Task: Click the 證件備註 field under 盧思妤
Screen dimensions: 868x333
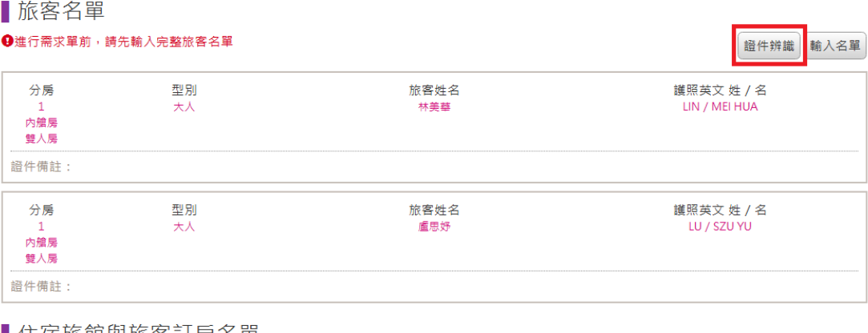Action: click(240, 286)
